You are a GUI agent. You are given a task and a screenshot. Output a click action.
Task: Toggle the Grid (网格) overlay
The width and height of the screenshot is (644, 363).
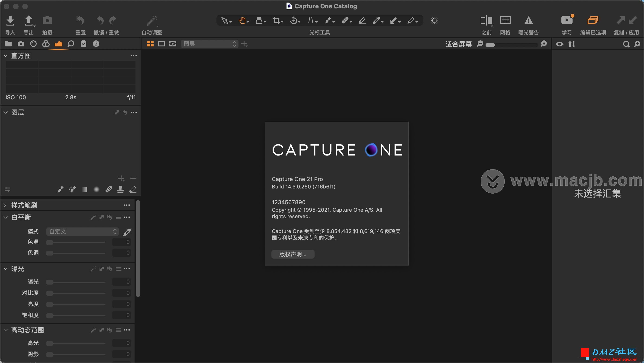coord(505,20)
